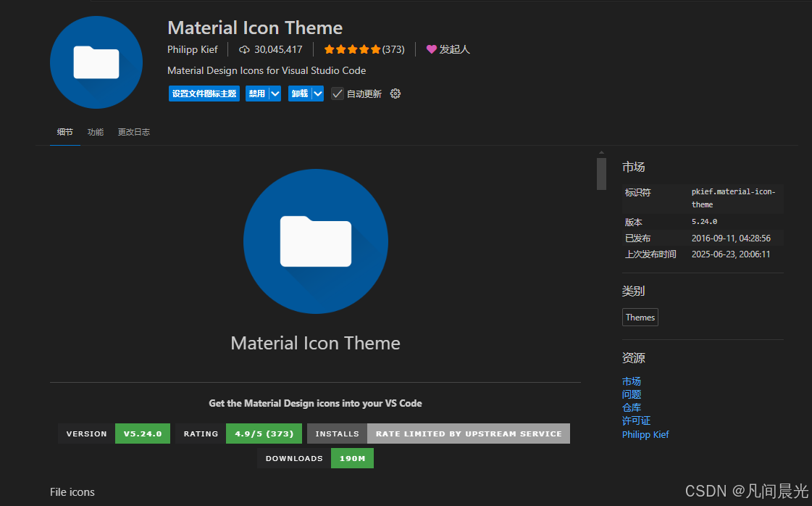Screen dimensions: 812x506
Task: Open the Philipp Kief resource link
Action: (x=645, y=434)
